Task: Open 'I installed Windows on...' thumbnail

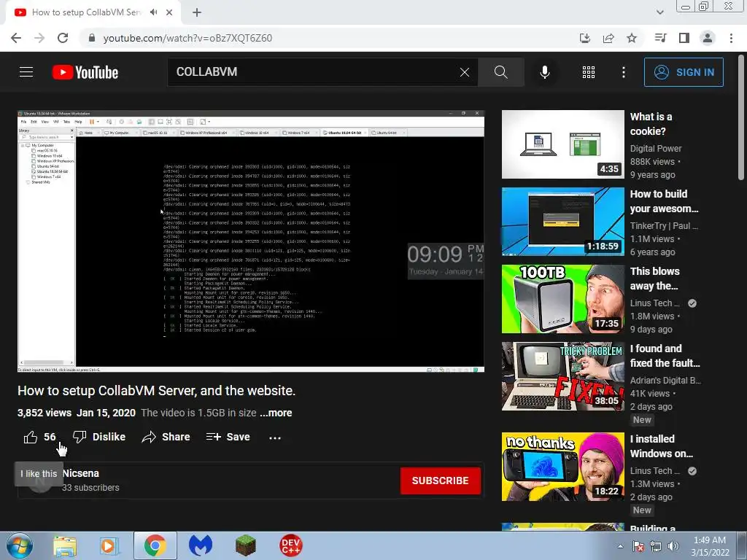Action: tap(562, 467)
